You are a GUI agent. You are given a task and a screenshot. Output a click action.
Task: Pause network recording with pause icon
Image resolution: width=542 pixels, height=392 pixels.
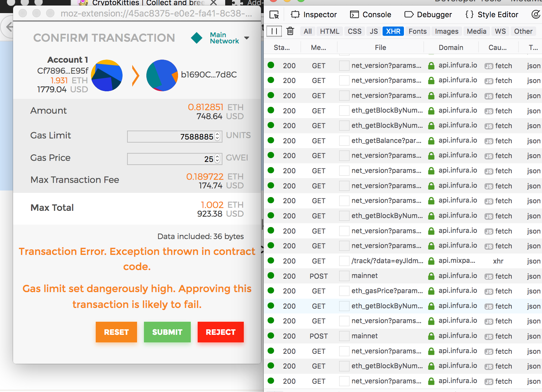(274, 31)
